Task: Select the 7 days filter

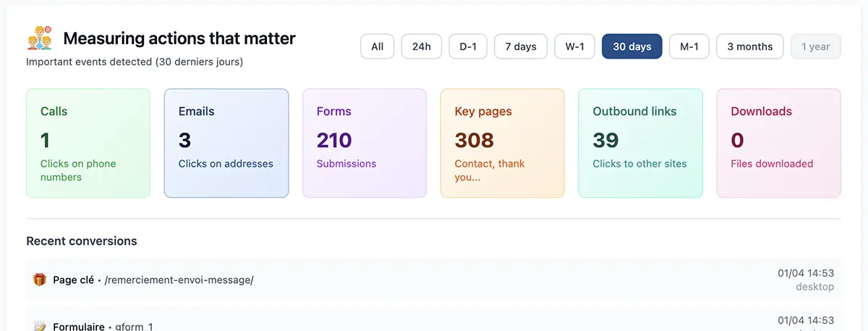Action: [x=521, y=46]
